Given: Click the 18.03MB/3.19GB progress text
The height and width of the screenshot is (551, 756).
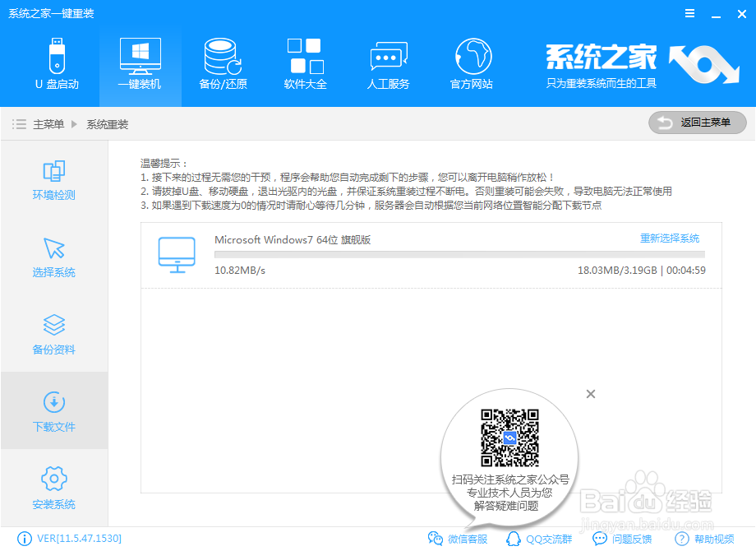Looking at the screenshot, I should [x=617, y=271].
